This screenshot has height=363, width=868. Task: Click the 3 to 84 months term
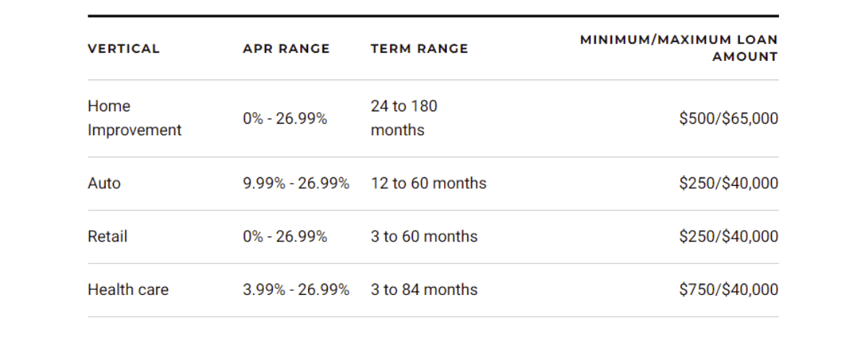pyautogui.click(x=425, y=290)
